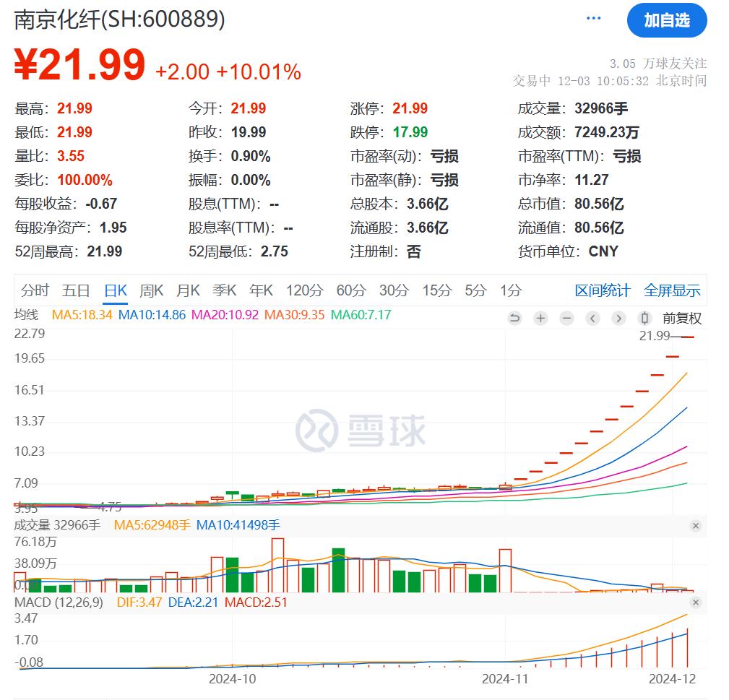Choose the 五日 five-day tab
729x700 pixels.
76,290
